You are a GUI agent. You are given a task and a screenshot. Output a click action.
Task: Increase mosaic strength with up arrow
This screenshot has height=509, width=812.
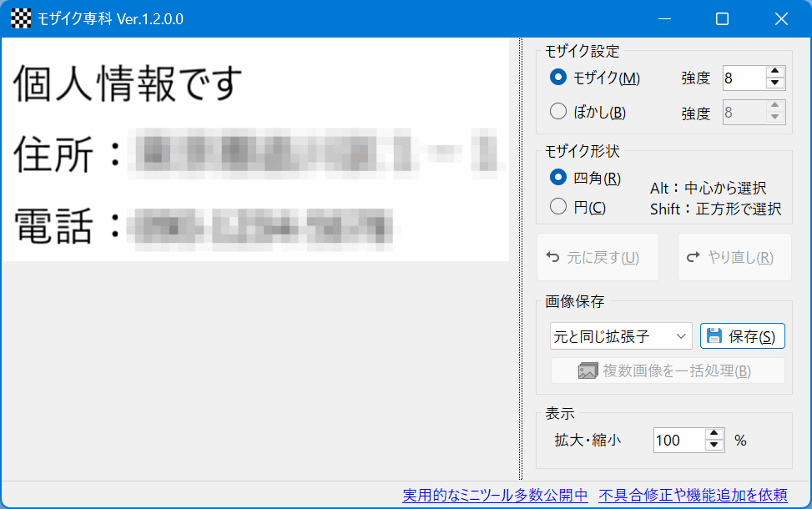pos(775,73)
